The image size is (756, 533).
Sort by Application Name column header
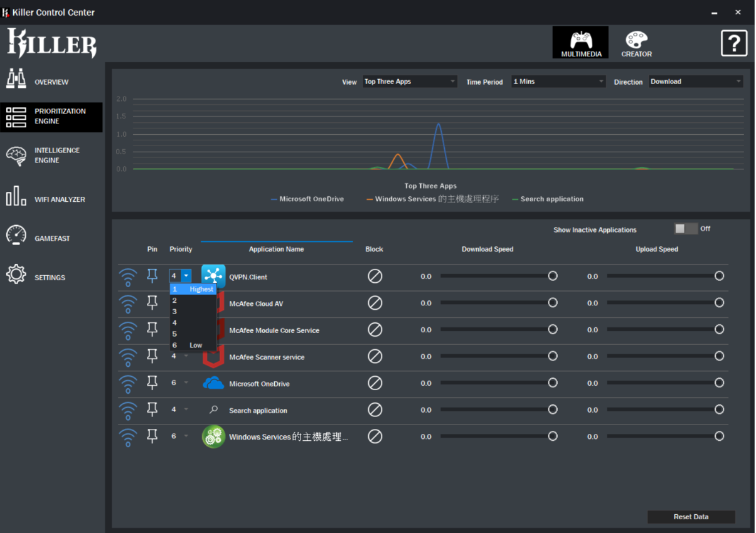(x=276, y=249)
